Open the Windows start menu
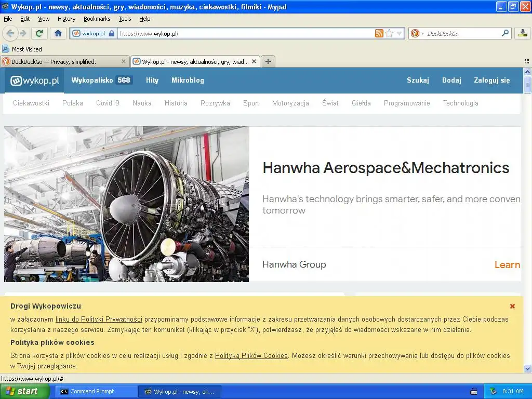 [25, 391]
